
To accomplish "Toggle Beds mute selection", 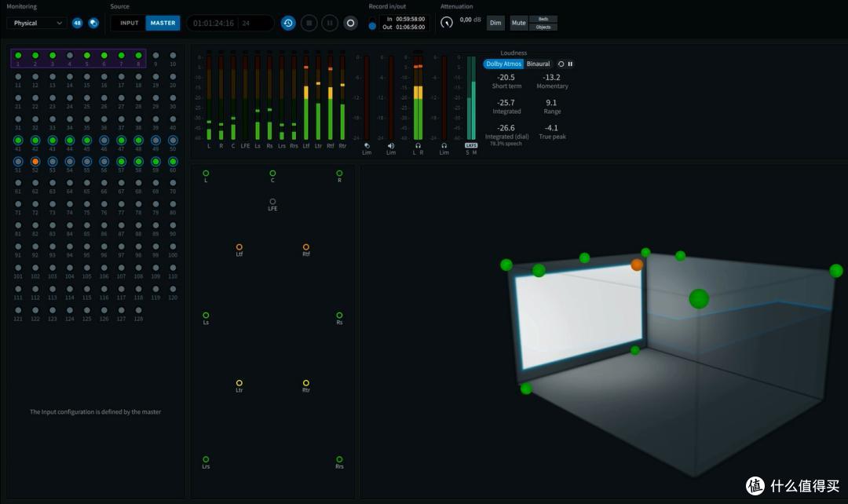I will pos(543,19).
